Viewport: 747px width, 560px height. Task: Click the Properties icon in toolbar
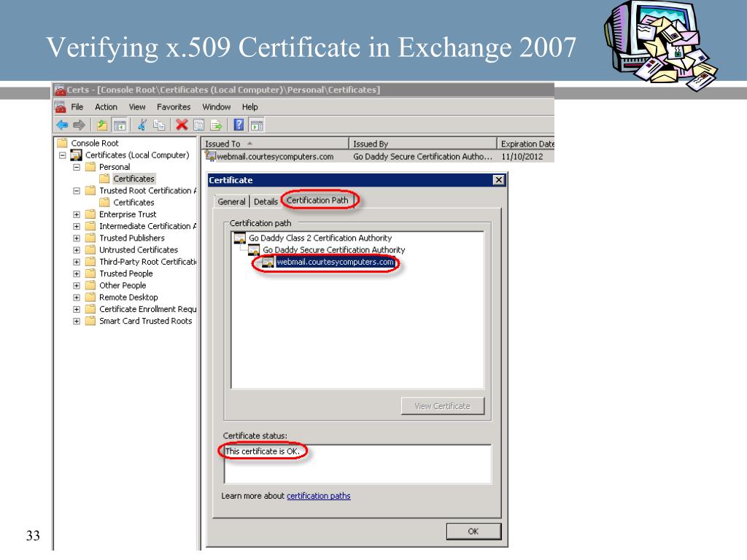tap(198, 125)
